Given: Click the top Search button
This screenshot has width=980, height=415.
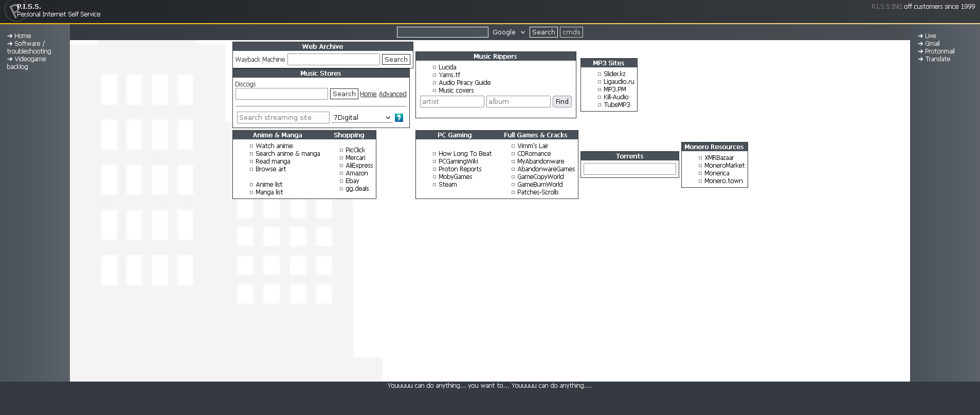Looking at the screenshot, I should point(543,32).
